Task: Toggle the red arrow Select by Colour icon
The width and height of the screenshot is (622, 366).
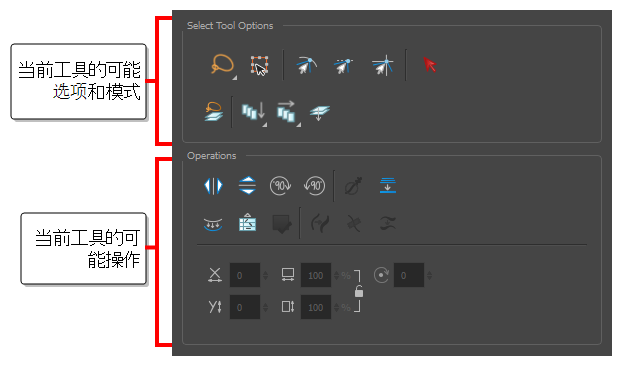Action: [429, 65]
